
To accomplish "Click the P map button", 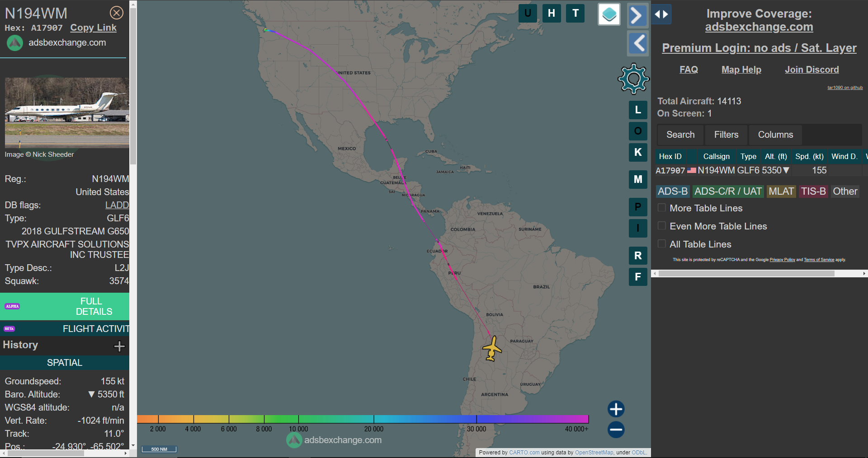I will click(638, 207).
